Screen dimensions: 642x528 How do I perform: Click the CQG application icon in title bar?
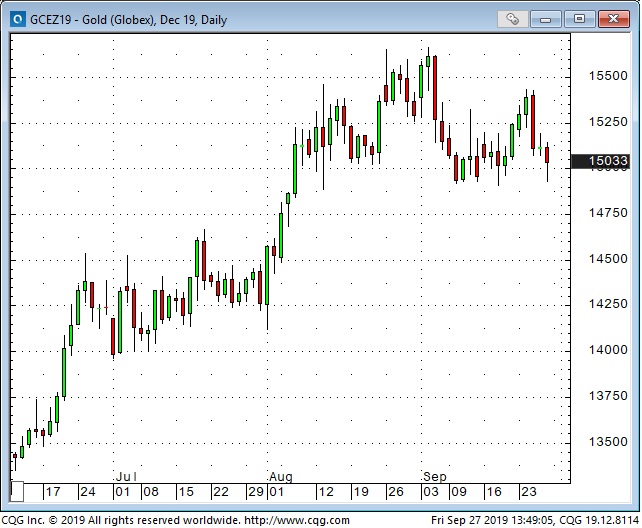(18, 19)
